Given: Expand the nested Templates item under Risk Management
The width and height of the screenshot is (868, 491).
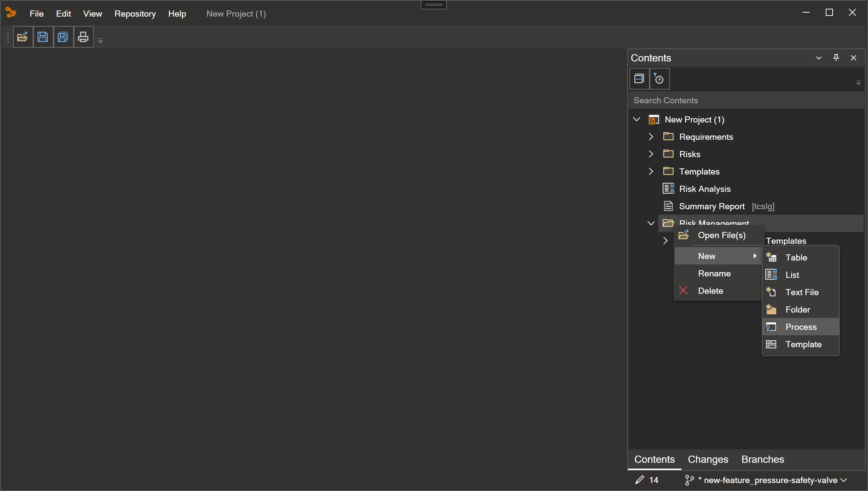Looking at the screenshot, I should click(x=666, y=241).
